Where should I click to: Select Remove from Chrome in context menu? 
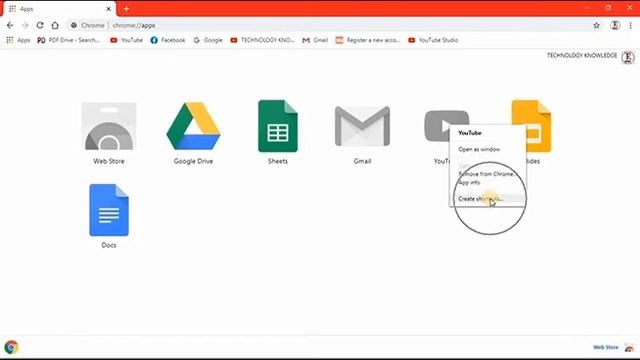pos(488,174)
